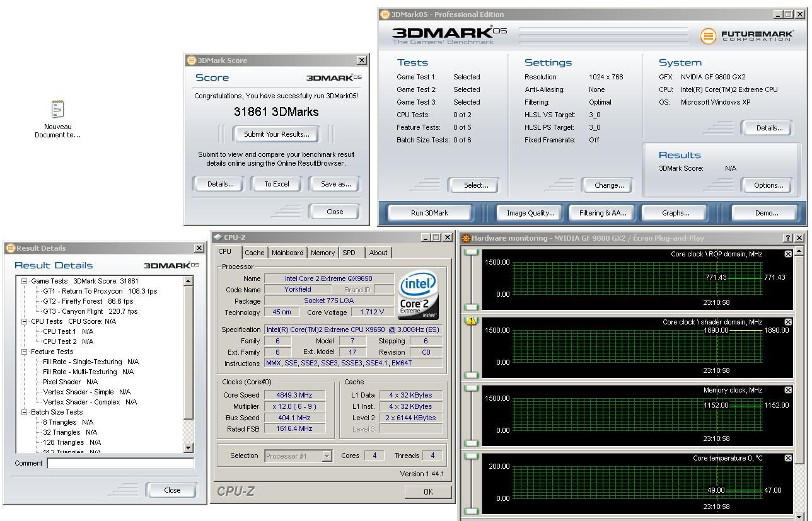812x521 pixels.
Task: Open the About tab
Action: click(x=378, y=253)
